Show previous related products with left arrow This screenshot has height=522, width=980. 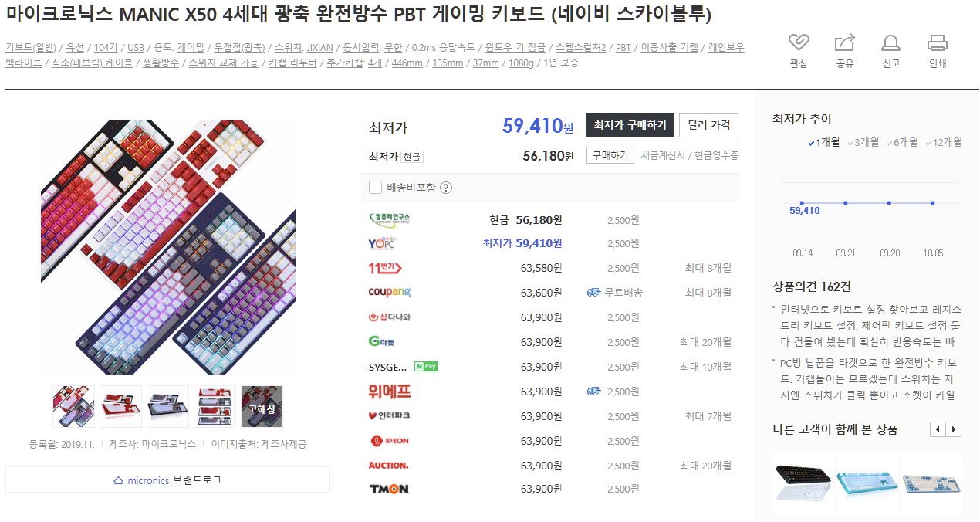[x=938, y=429]
